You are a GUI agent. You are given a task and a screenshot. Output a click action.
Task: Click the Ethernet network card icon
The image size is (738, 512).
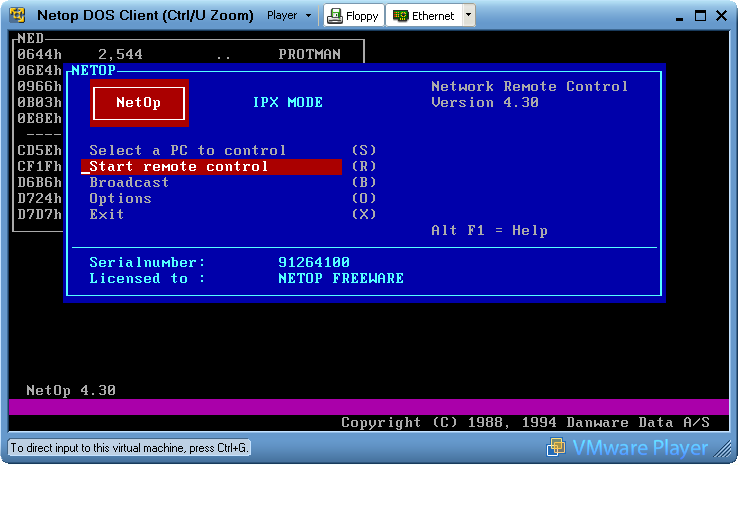pos(401,16)
